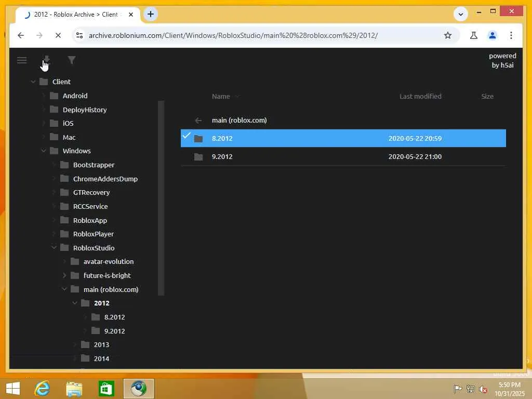Stop loading the page
Image resolution: width=532 pixels, height=399 pixels.
point(58,35)
